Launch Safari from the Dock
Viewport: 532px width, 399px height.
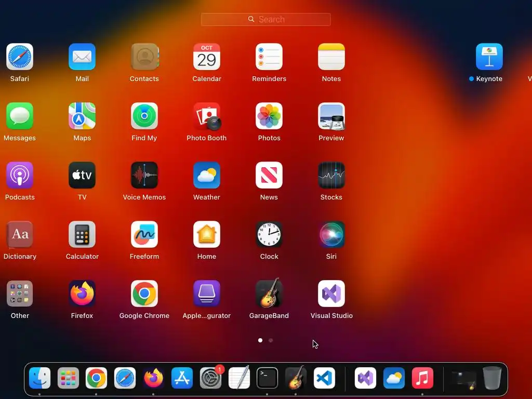coord(125,378)
